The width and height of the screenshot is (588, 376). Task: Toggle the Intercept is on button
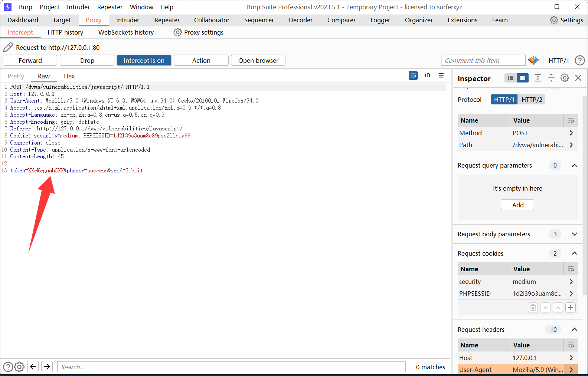(144, 61)
